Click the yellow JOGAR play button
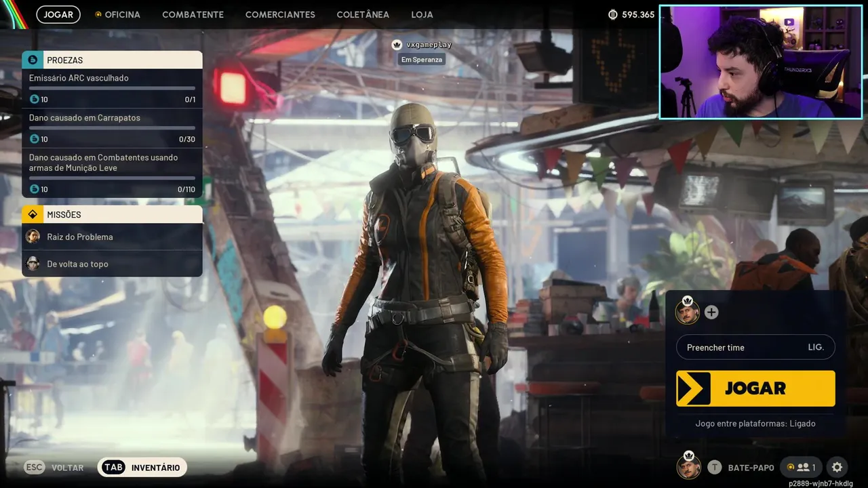Image resolution: width=868 pixels, height=488 pixels. (755, 388)
